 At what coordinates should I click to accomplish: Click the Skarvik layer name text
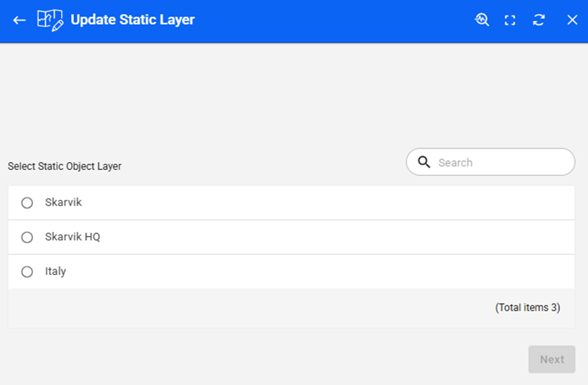pos(63,202)
